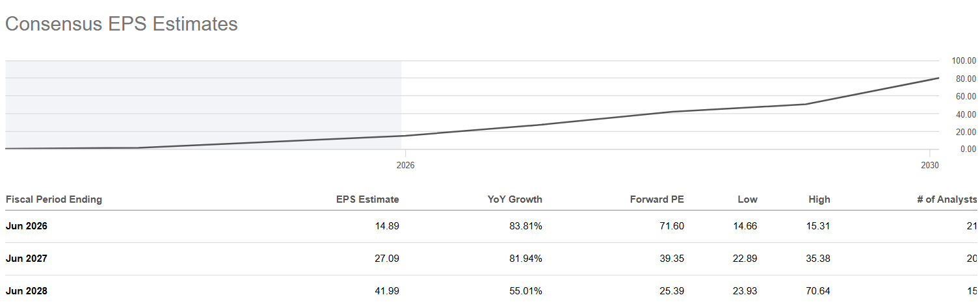The width and height of the screenshot is (980, 306).
Task: Click the 2030 label on chart axis
Action: tap(930, 166)
